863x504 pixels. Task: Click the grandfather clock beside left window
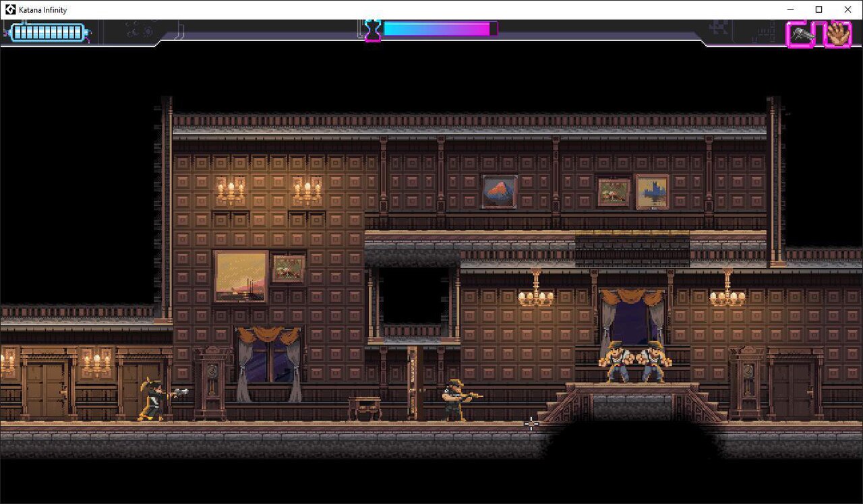212,382
